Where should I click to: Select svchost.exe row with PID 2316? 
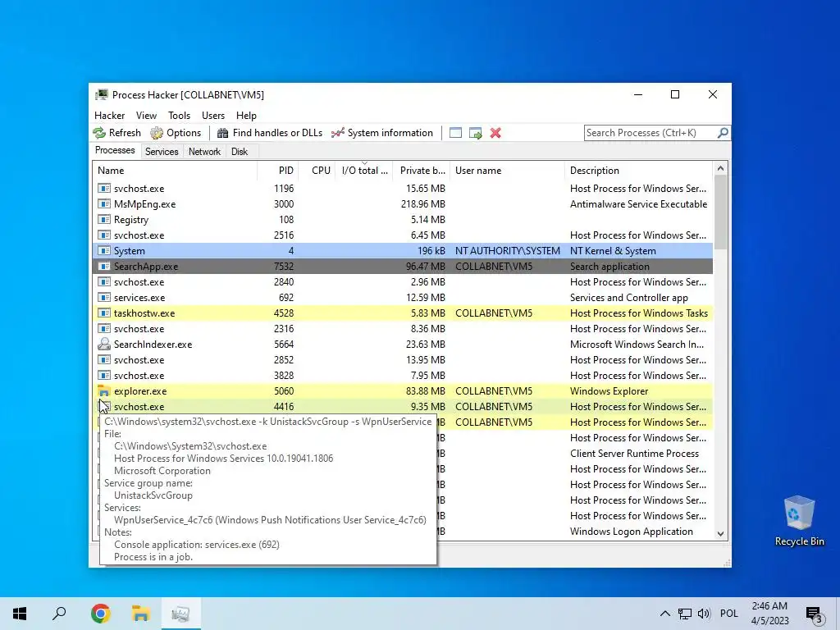coord(403,328)
